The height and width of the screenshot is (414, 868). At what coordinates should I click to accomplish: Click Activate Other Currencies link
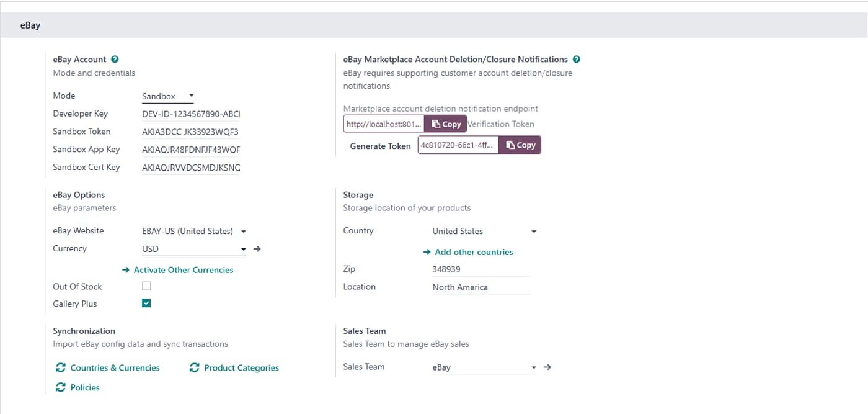177,270
